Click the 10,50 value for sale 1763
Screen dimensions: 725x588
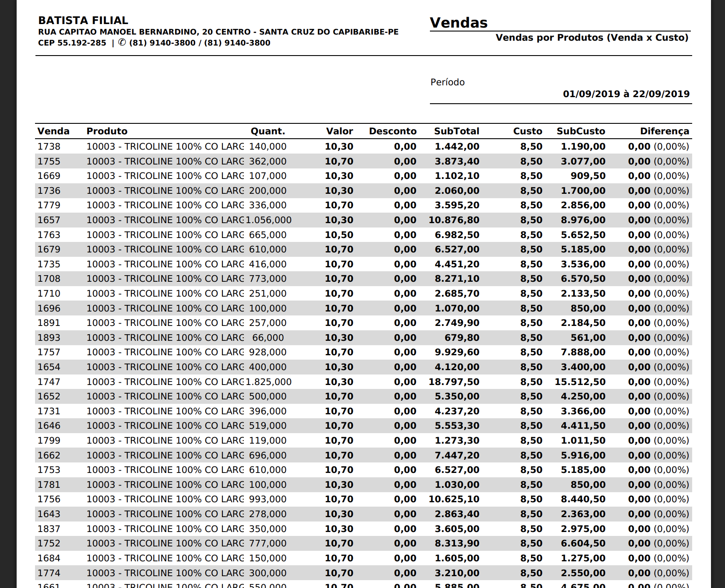coord(339,235)
